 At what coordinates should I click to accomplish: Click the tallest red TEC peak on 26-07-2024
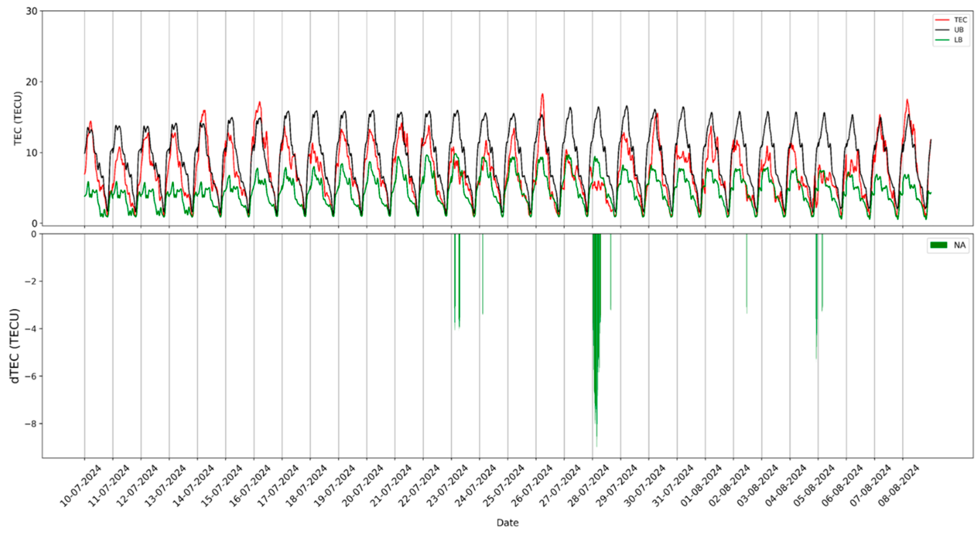point(542,95)
